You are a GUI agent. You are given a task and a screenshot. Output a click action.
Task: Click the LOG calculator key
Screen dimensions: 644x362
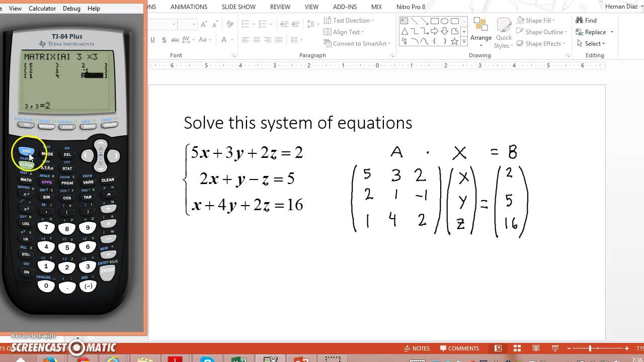click(x=26, y=223)
